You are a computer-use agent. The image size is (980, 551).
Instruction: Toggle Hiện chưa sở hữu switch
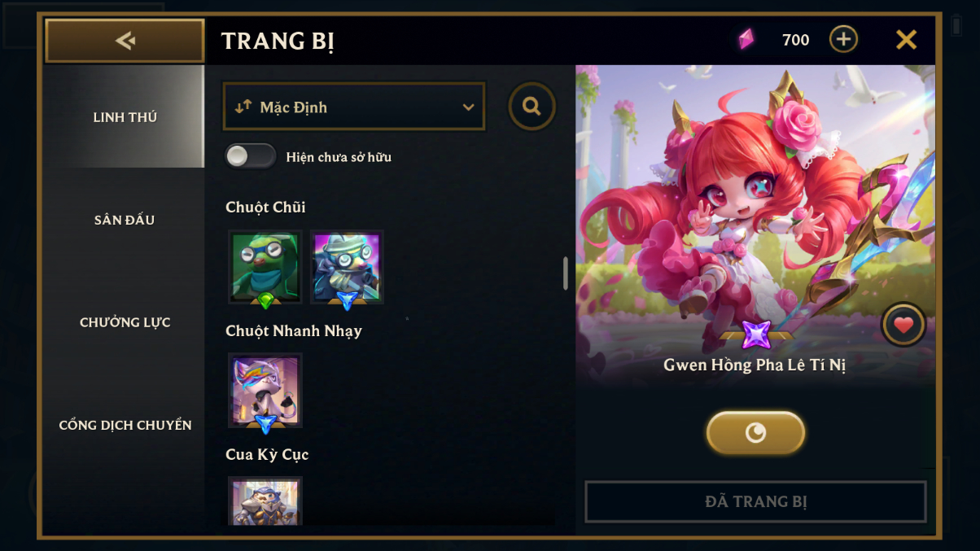click(x=251, y=156)
